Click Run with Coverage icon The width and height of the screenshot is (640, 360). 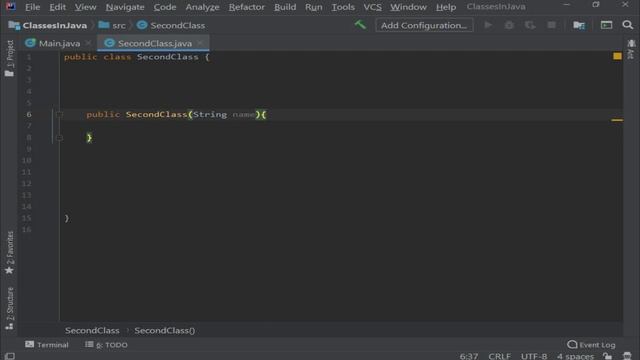(530, 25)
